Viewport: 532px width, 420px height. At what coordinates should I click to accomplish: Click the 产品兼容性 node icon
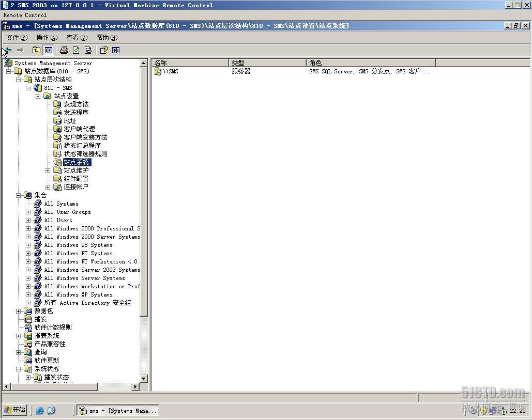(28, 344)
